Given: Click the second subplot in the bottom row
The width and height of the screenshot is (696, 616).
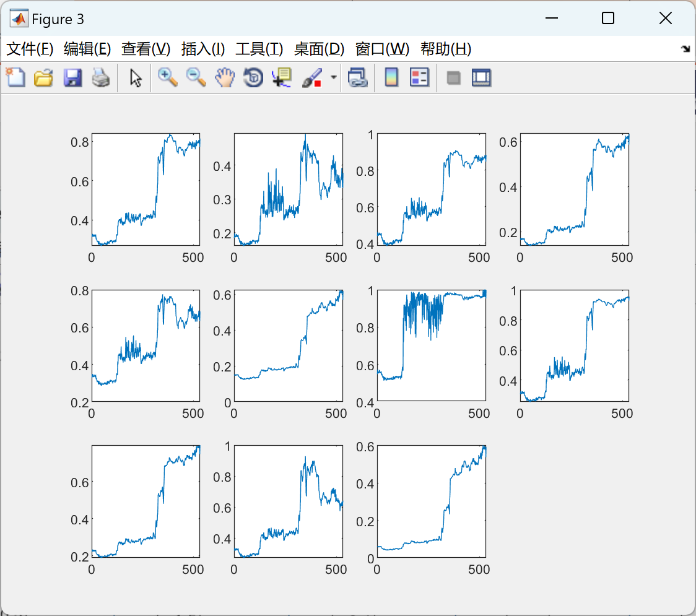Looking at the screenshot, I should [x=289, y=501].
